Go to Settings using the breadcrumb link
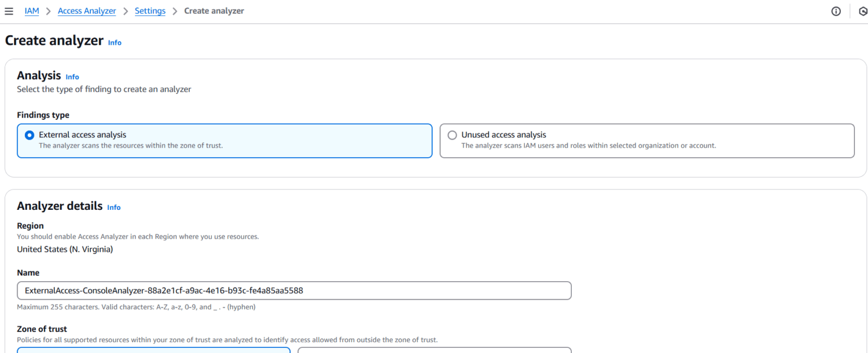Viewport: 868px width, 353px height. (150, 11)
